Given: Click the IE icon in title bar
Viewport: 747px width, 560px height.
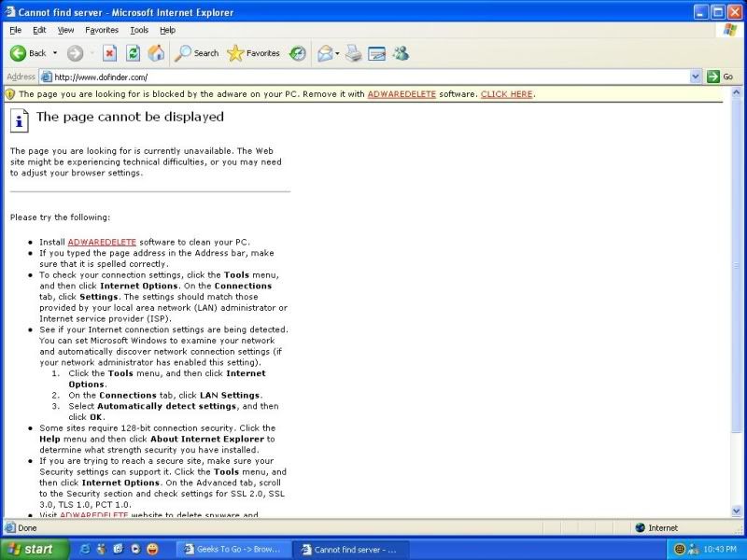Looking at the screenshot, I should [x=10, y=11].
